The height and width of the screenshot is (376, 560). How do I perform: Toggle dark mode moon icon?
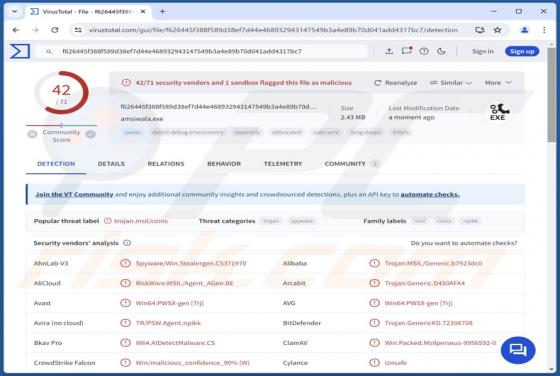tap(441, 51)
